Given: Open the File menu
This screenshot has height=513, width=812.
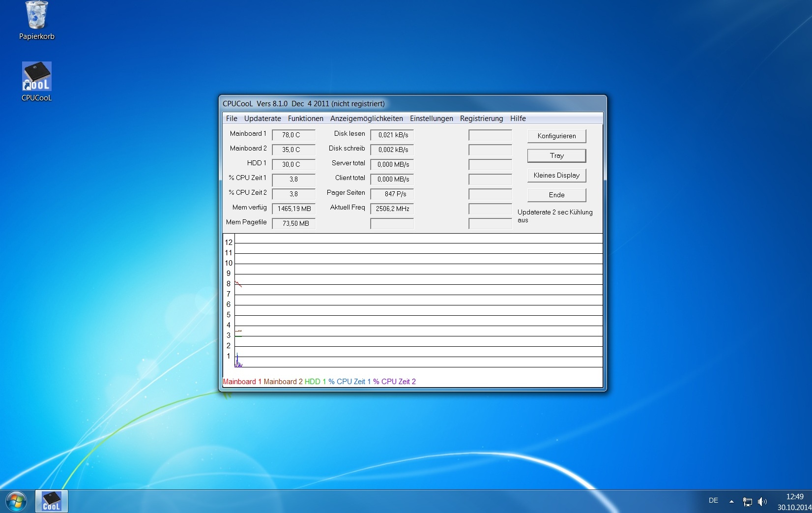Looking at the screenshot, I should (x=232, y=119).
